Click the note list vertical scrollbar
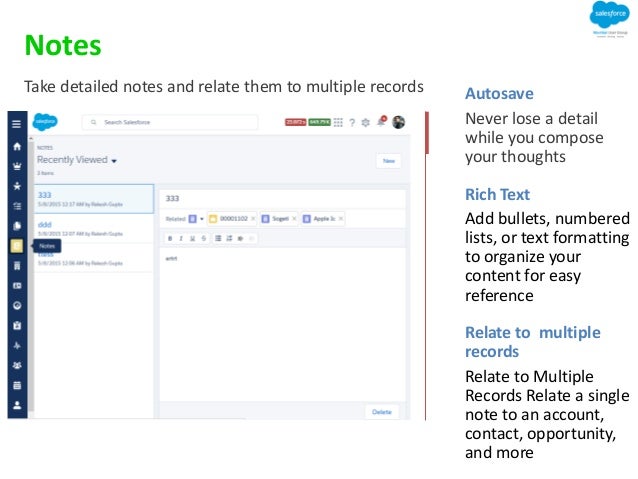The image size is (638, 479). pos(31,277)
